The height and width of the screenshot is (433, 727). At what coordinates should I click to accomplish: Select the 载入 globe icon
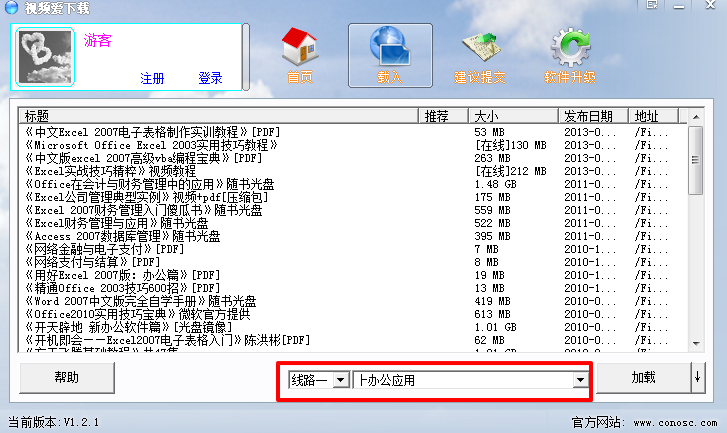390,56
